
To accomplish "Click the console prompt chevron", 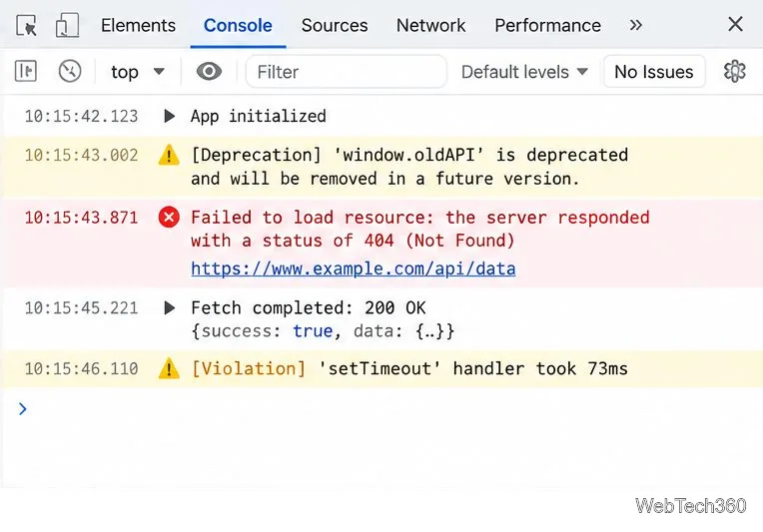I will (22, 409).
